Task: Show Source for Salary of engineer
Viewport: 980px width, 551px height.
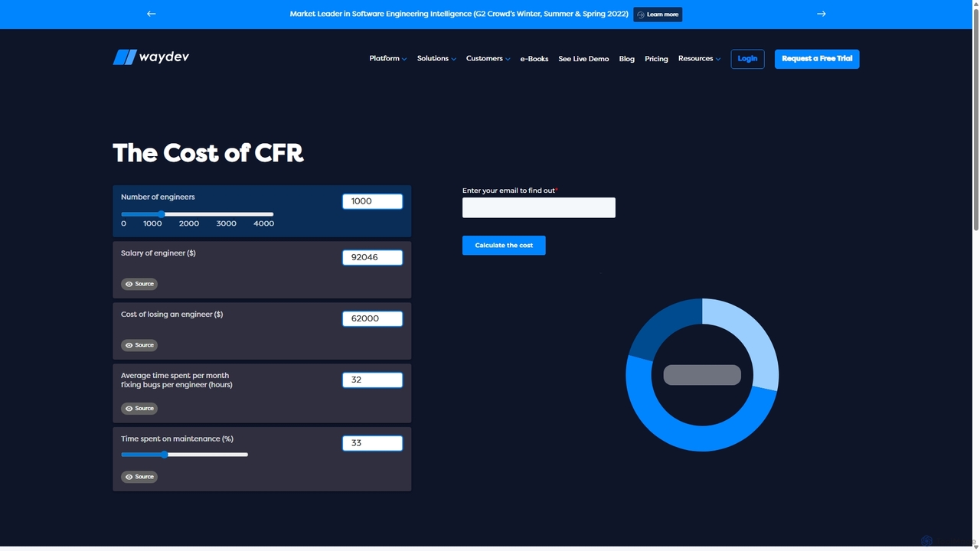Action: 139,284
